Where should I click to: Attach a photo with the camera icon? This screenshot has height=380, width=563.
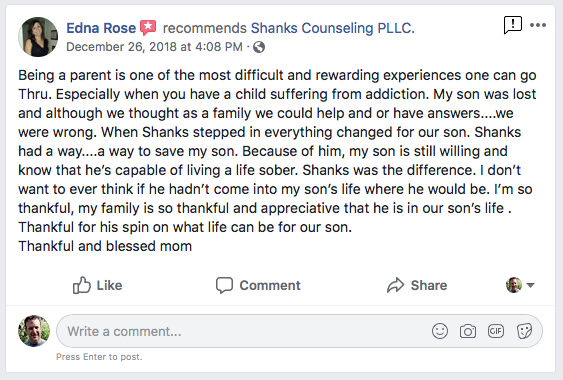(468, 331)
